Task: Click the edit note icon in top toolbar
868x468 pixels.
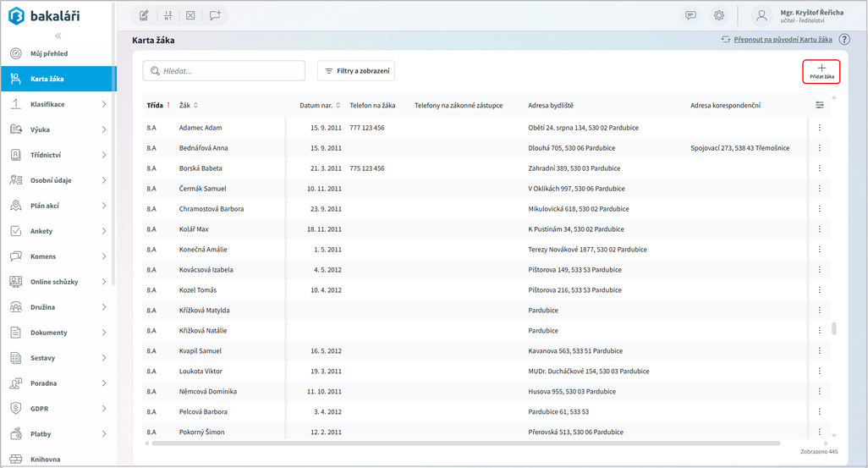Action: tap(144, 15)
